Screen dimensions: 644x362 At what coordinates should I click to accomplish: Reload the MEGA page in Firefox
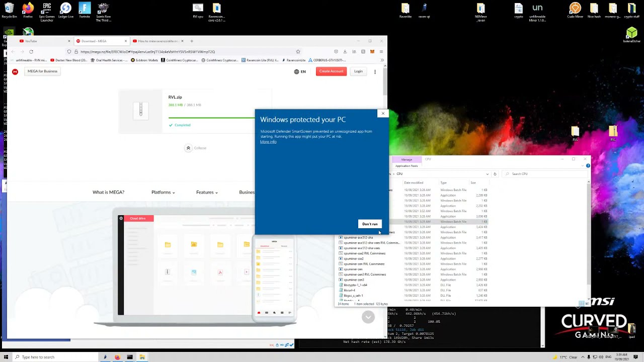coord(31,52)
